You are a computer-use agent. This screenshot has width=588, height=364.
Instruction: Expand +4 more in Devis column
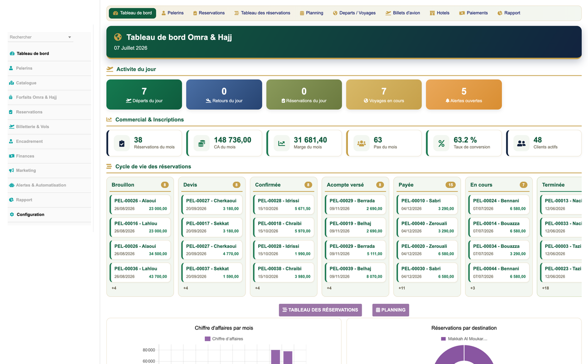[186, 288]
